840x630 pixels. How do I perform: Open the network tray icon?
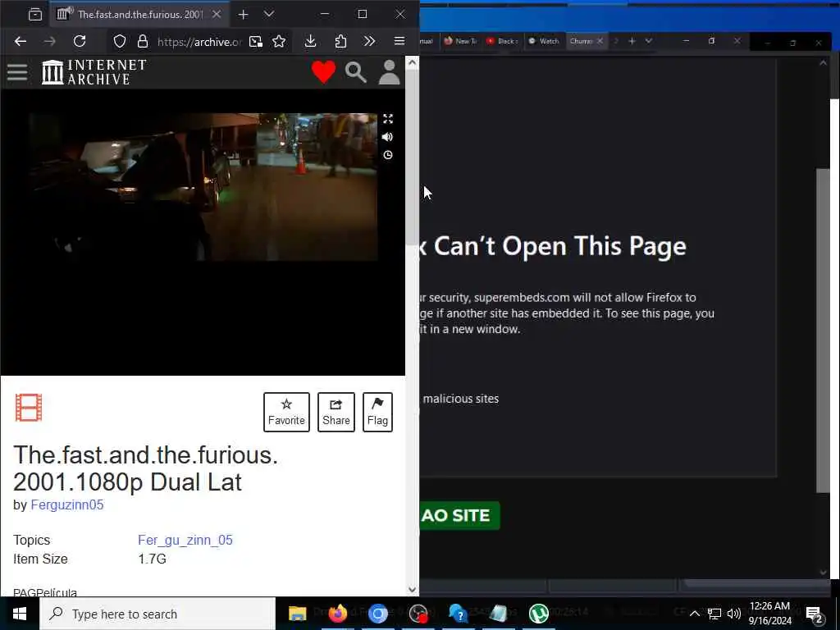coord(714,614)
